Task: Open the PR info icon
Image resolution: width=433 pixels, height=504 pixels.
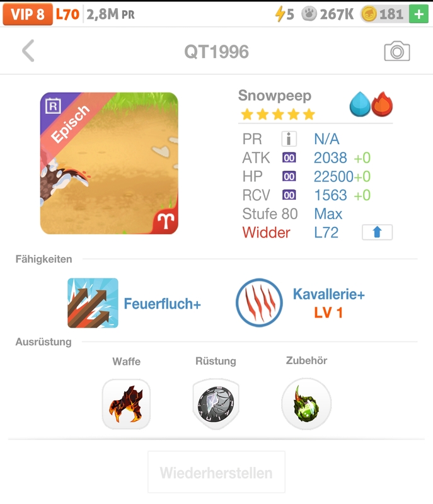Action: coord(289,139)
